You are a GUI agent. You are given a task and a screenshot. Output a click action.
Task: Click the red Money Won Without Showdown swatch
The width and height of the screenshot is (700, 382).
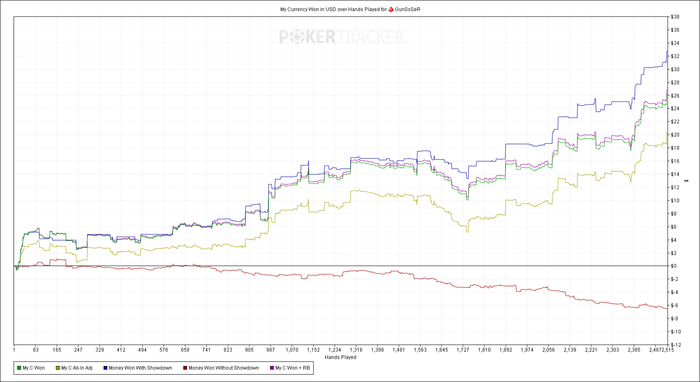point(185,368)
